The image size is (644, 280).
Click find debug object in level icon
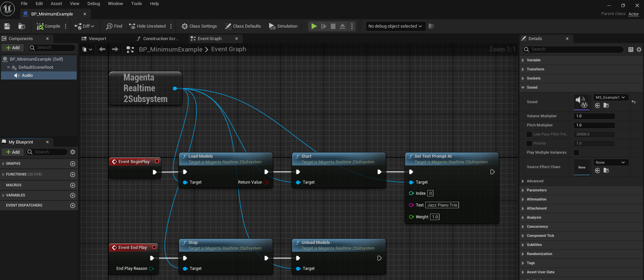[x=431, y=26]
